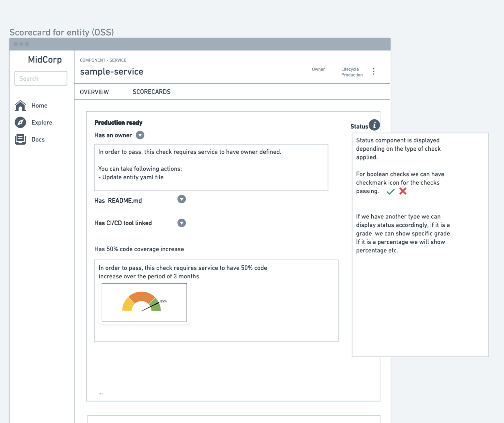
Task: Click the green checkmark passing icon
Action: (x=390, y=192)
